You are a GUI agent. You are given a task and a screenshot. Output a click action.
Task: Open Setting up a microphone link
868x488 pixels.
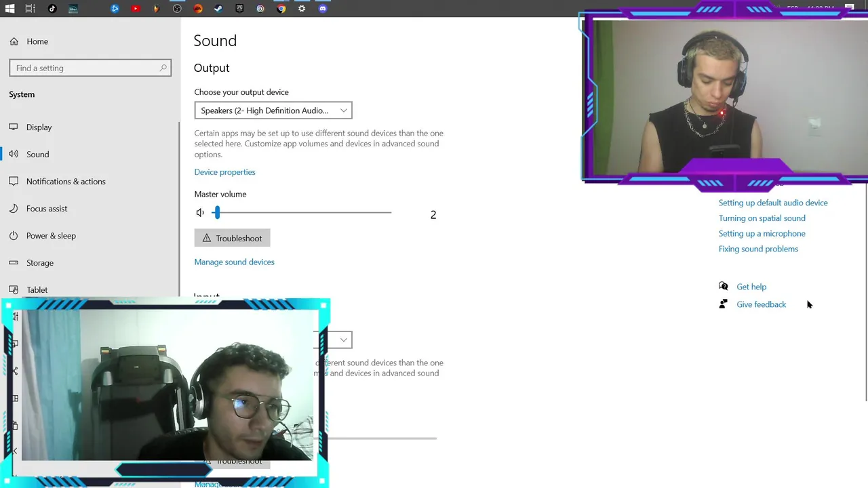click(x=762, y=233)
